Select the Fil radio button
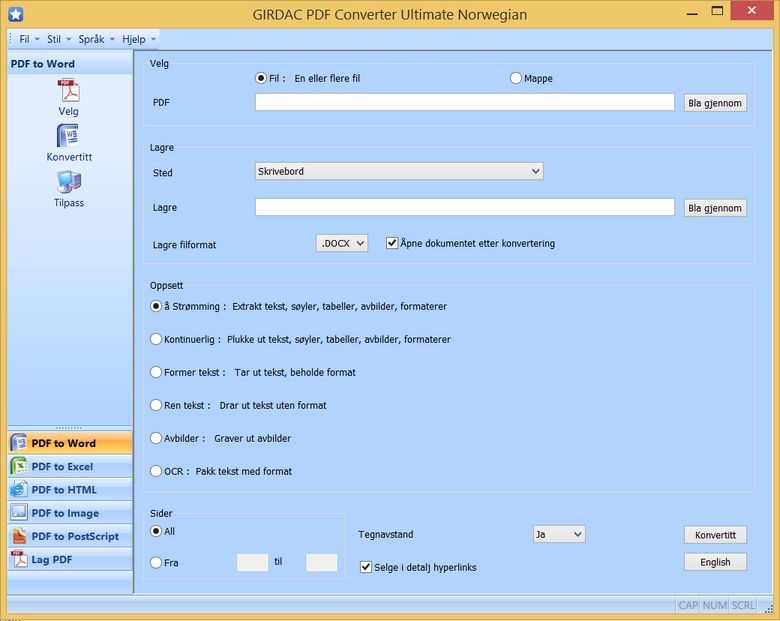Image resolution: width=780 pixels, height=621 pixels. [261, 78]
